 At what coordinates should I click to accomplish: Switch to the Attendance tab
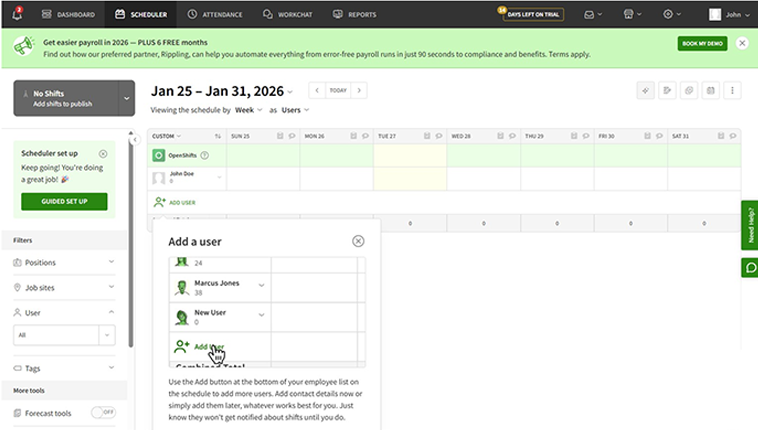[x=215, y=15]
